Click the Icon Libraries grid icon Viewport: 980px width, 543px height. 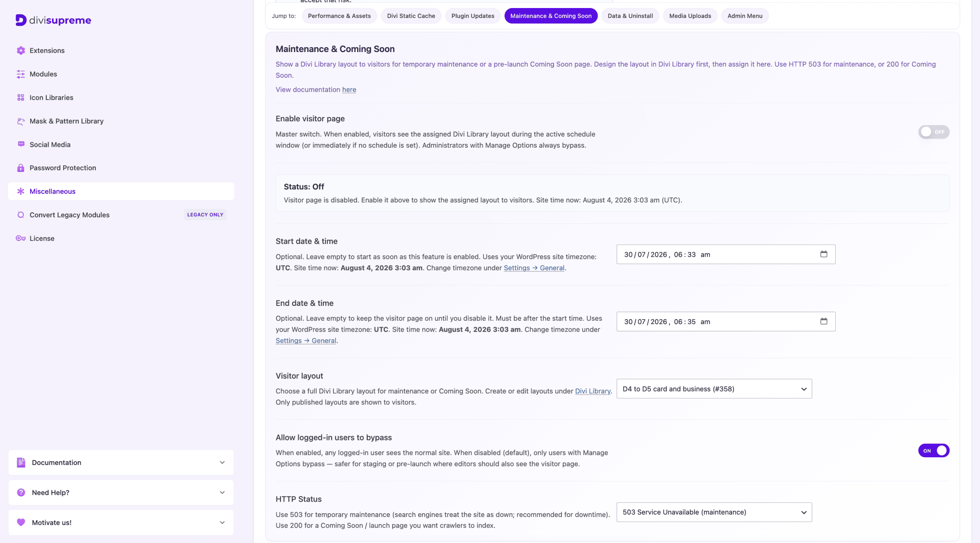click(21, 98)
